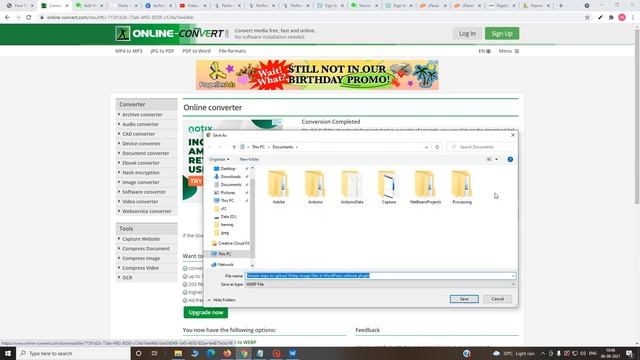Click the Search Documents field
Image resolution: width=640 pixels, height=360 pixels.
(480, 147)
